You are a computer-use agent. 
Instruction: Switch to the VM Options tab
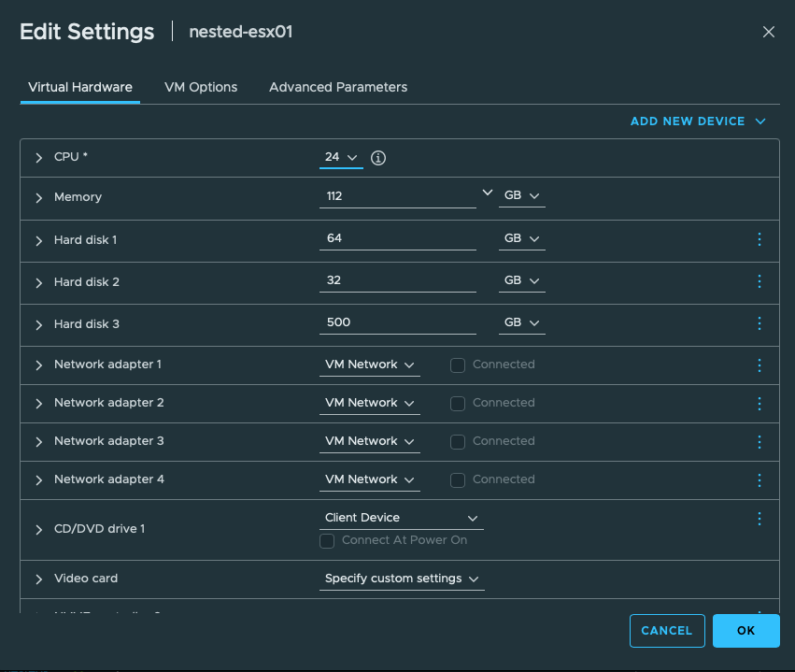click(x=201, y=87)
